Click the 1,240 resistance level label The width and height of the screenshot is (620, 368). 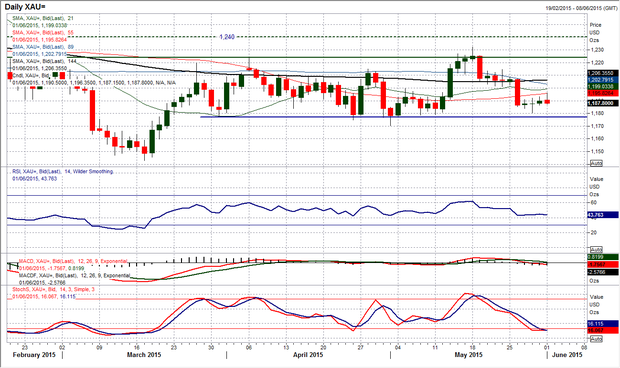click(227, 37)
